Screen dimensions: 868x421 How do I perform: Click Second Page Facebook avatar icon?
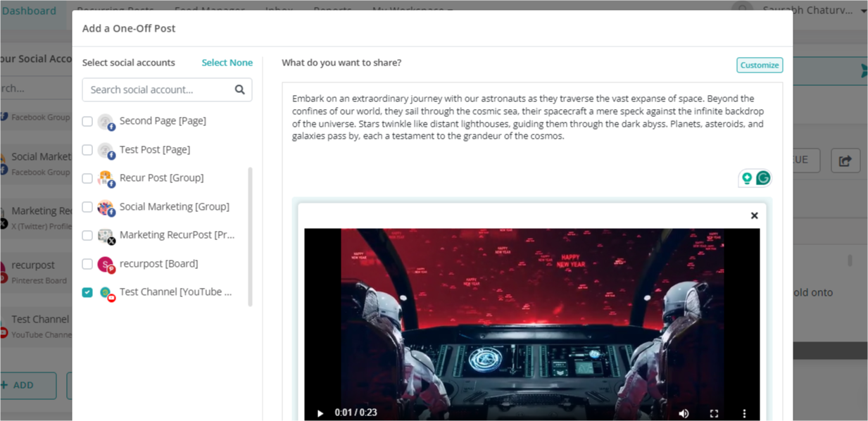[x=106, y=122]
